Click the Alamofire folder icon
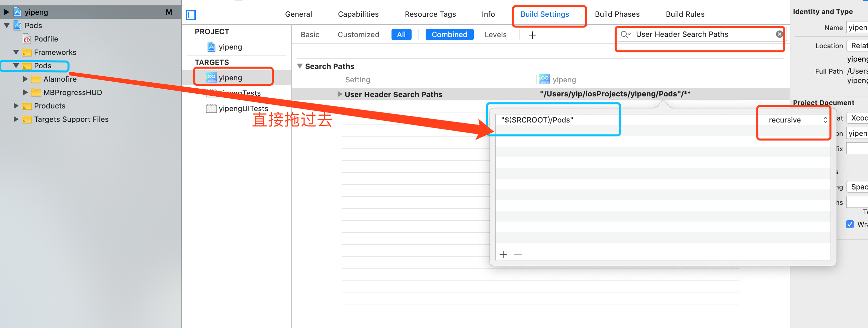Screen dimensions: 868x328 [x=36, y=79]
